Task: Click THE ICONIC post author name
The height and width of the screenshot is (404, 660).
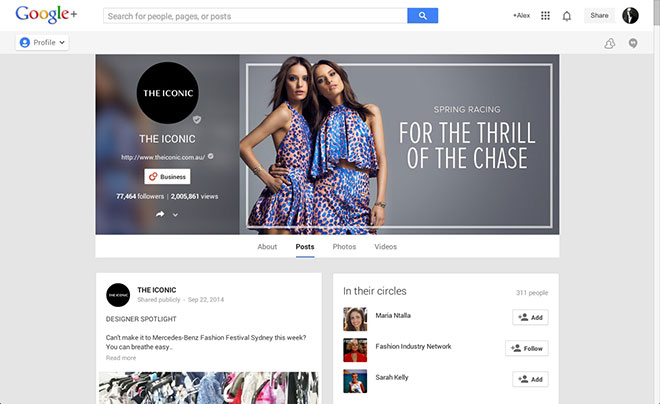Action: pos(157,290)
